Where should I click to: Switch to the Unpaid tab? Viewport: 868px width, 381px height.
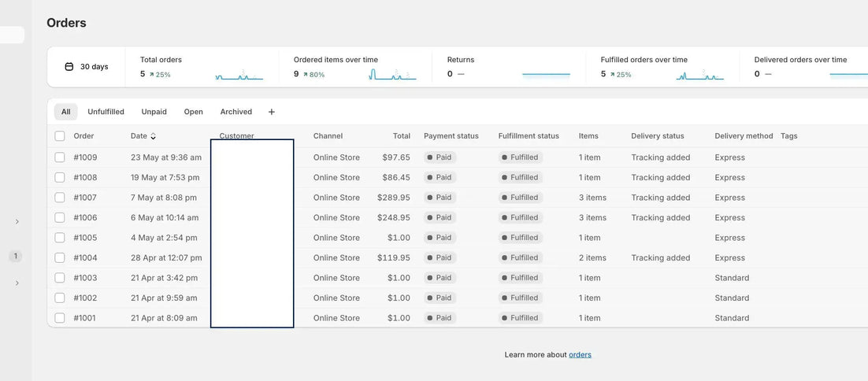154,112
